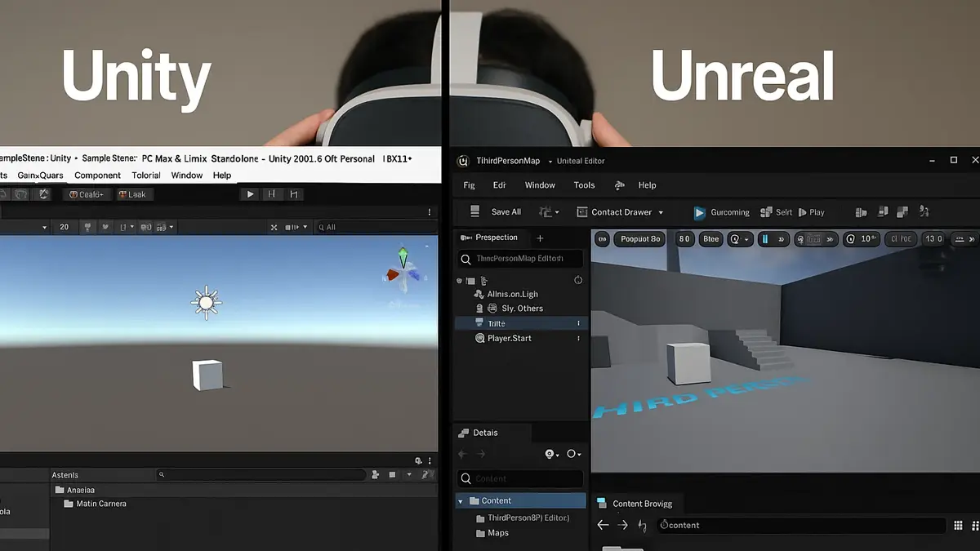Click the Selrt button in Unreal toolbar
The width and height of the screenshot is (980, 551).
click(x=776, y=212)
